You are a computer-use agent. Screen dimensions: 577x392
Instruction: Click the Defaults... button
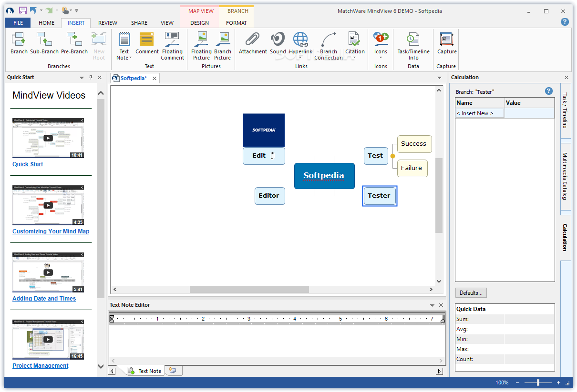click(471, 293)
